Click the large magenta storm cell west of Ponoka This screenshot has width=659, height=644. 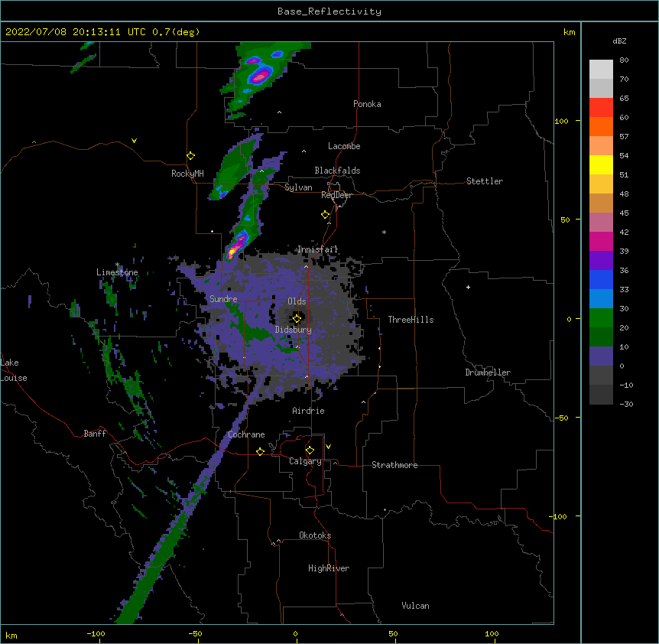point(260,76)
